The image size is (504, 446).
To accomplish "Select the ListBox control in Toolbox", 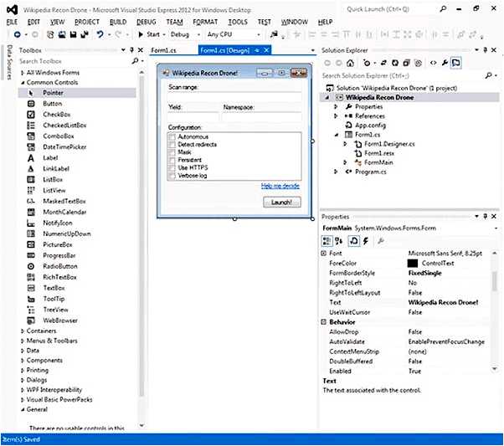I will pos(53,180).
